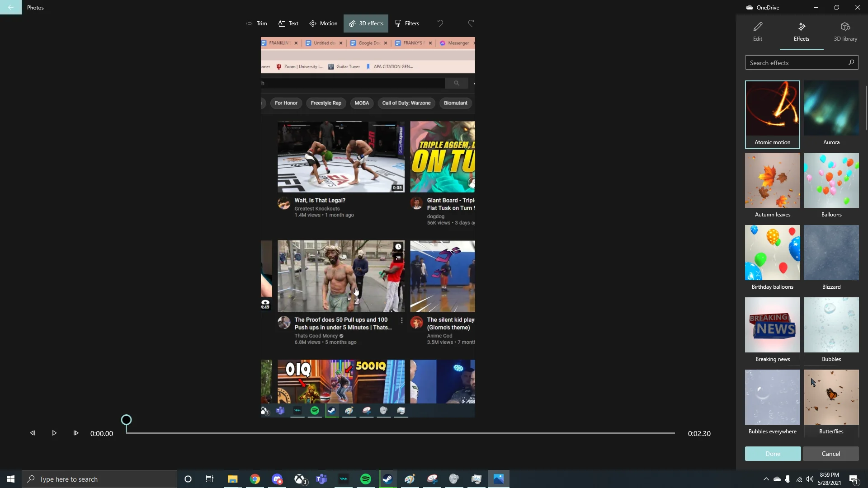This screenshot has width=868, height=488.
Task: Click the Undo icon
Action: 439,23
